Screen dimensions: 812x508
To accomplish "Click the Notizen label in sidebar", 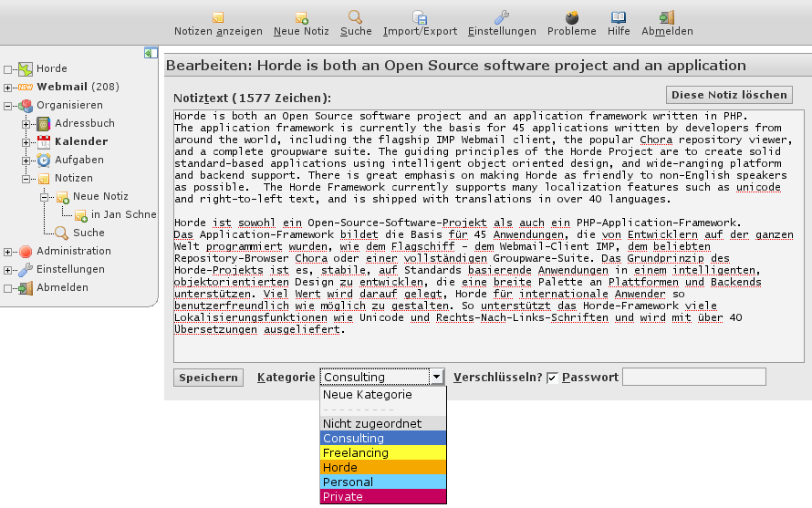I will tap(74, 178).
